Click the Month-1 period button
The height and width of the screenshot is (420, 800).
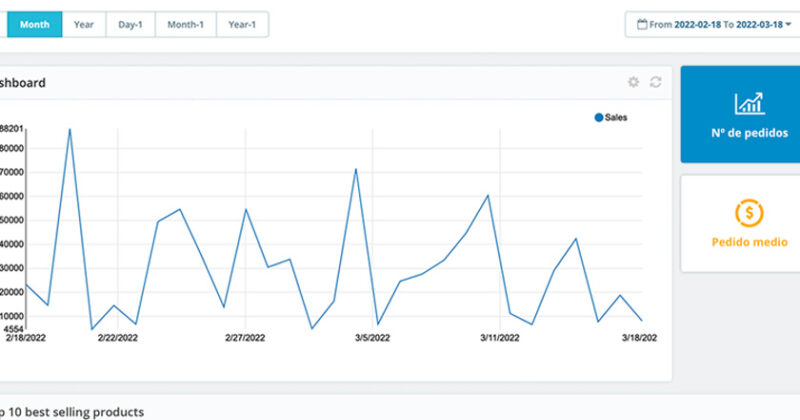pyautogui.click(x=185, y=24)
